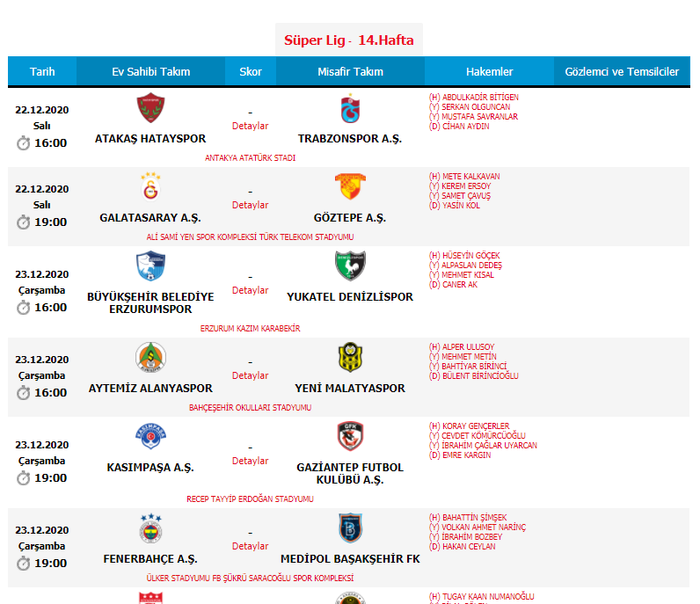Open the Aytemiz Alanyaspor team logo
Screen dimensions: 700x604
(x=150, y=357)
